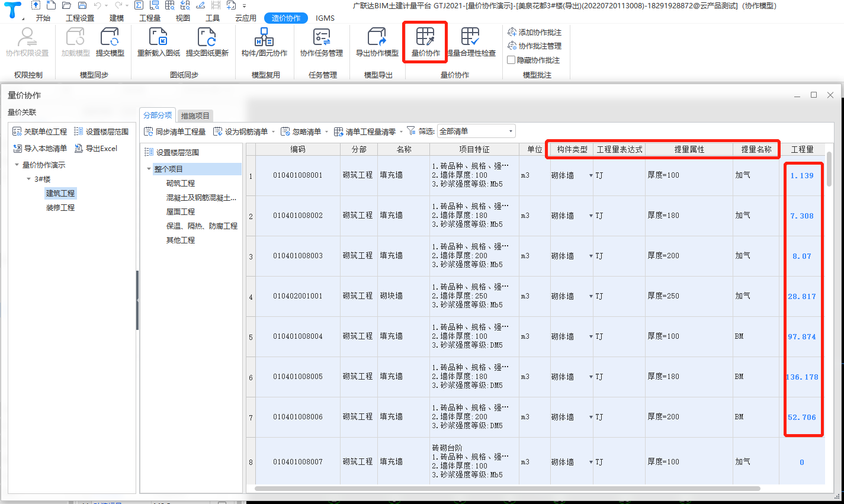
Task: Open the 视图 ribbon tab
Action: coord(183,18)
